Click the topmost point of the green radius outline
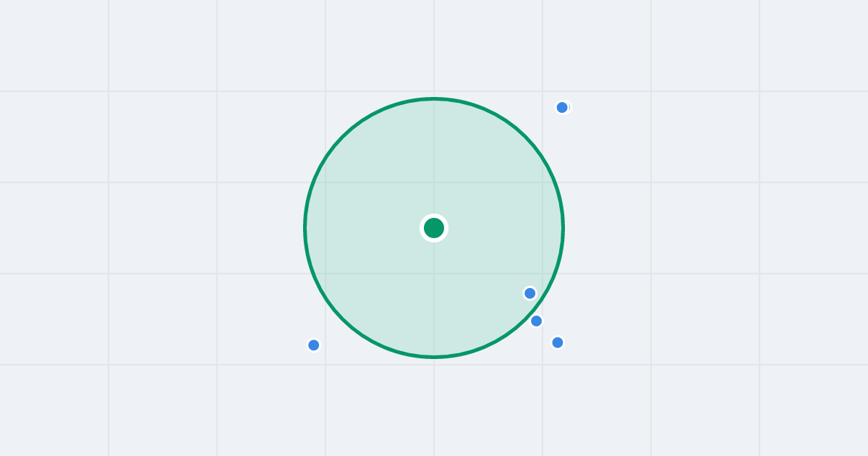Image resolution: width=868 pixels, height=456 pixels. (x=434, y=98)
